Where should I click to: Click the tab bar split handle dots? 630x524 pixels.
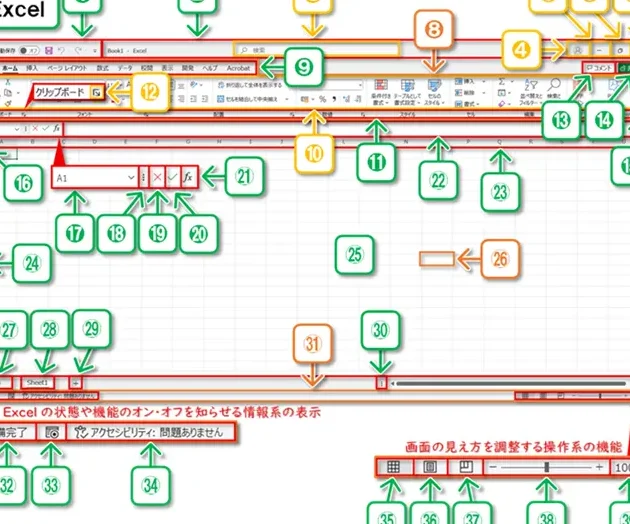click(x=381, y=383)
